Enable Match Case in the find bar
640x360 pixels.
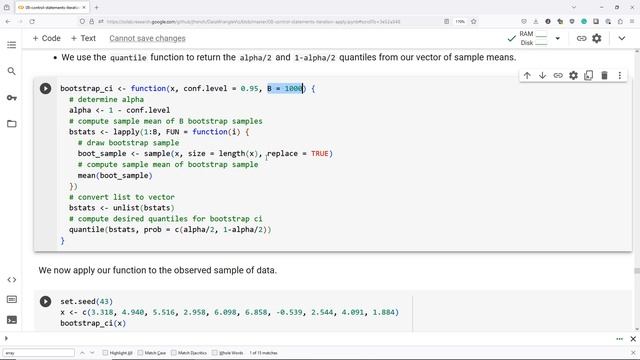[x=152, y=353]
